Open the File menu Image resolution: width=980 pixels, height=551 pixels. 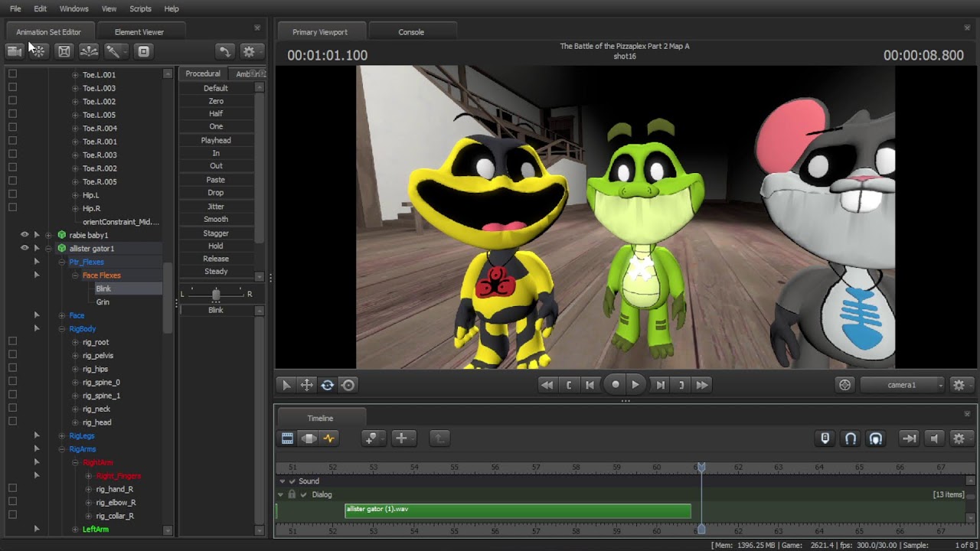click(x=15, y=8)
